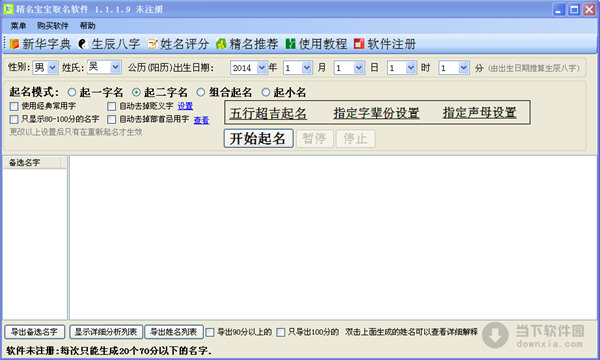Open the birth month dropdown
Image resolution: width=600 pixels, height=360 pixels.
click(307, 68)
